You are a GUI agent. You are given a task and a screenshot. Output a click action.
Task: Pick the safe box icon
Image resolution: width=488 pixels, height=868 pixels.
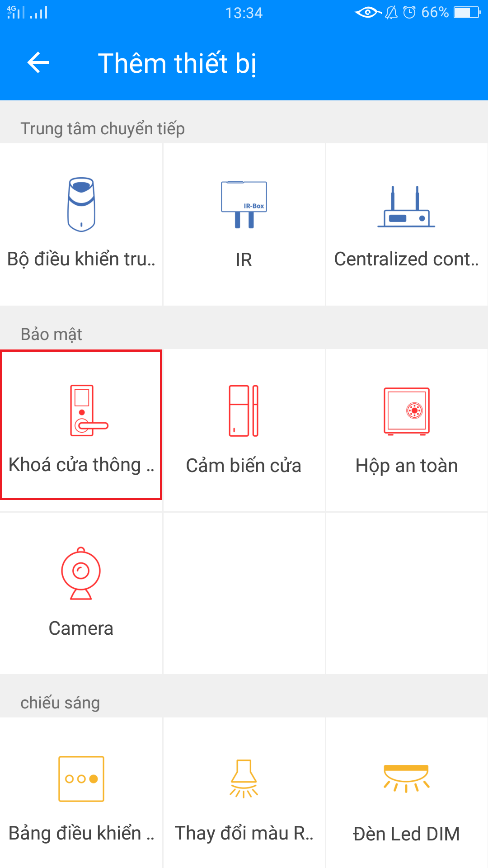point(406,411)
